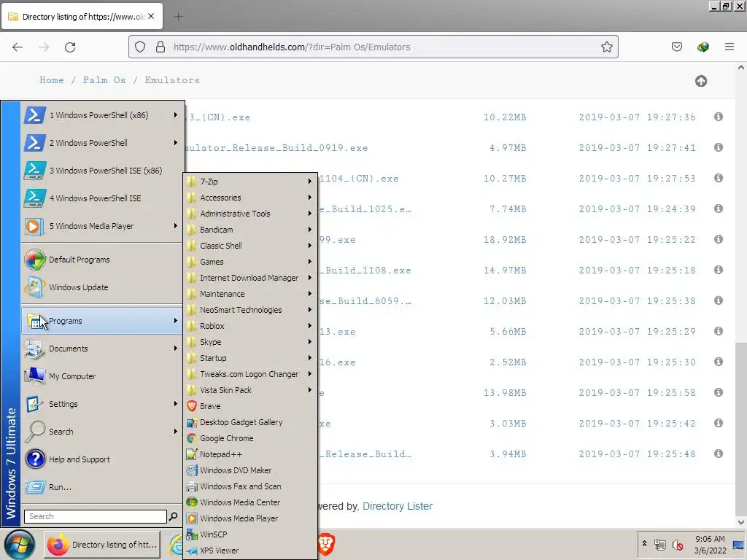Show info for the 4.97MB file
This screenshot has width=747, height=560.
719,147
